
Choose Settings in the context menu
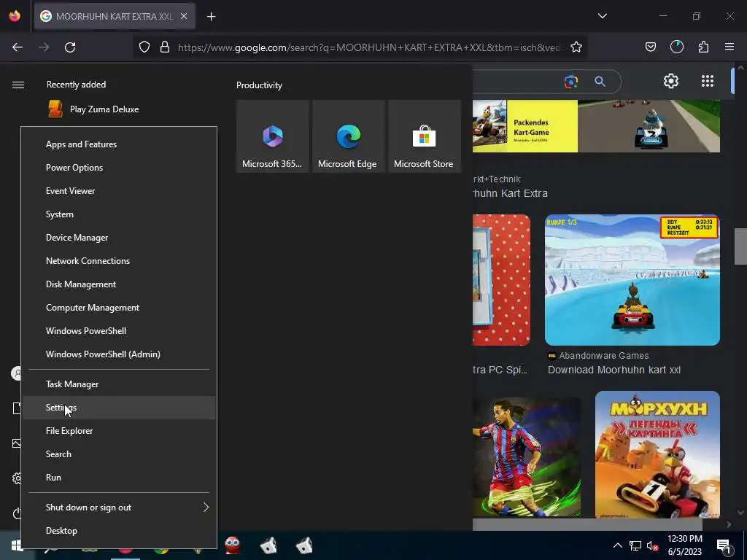(119, 408)
